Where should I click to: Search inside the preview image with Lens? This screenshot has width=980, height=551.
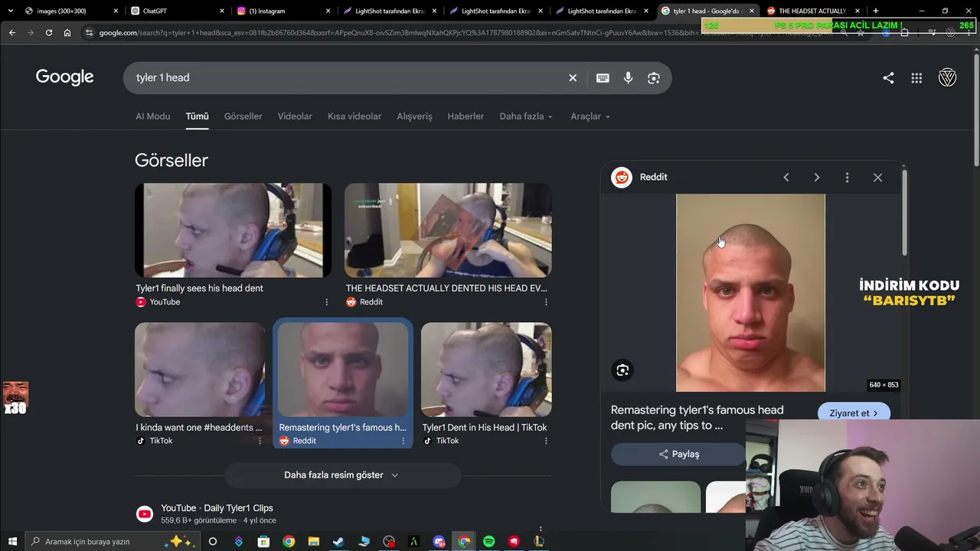pos(622,370)
